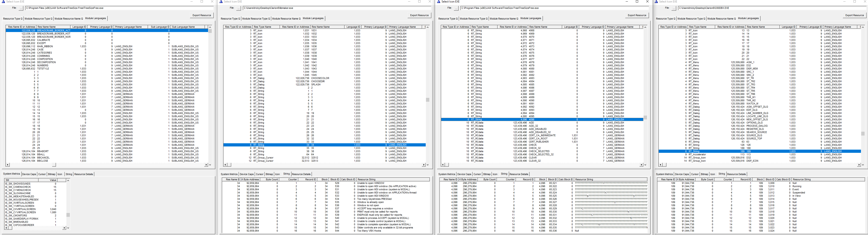
Task: Select the BREADCRUMB_BORDER_HOT resource row
Action: 54,34
